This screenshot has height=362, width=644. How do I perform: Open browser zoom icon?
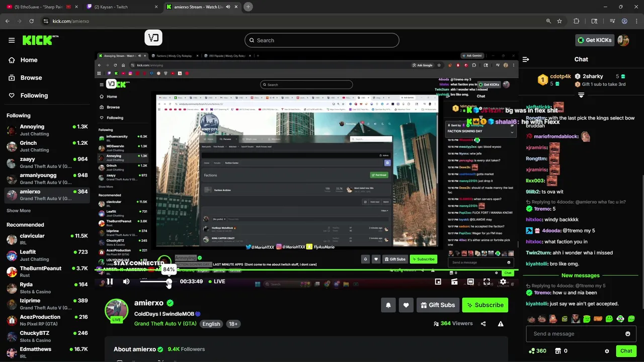[x=548, y=21]
